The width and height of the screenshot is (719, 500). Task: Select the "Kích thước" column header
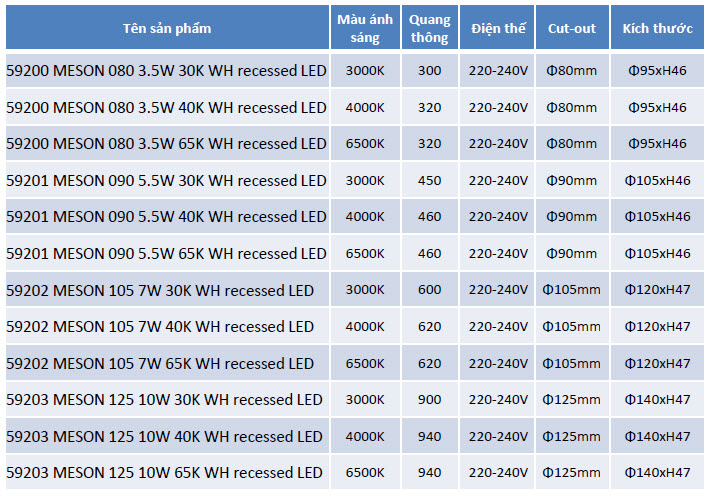pos(657,28)
